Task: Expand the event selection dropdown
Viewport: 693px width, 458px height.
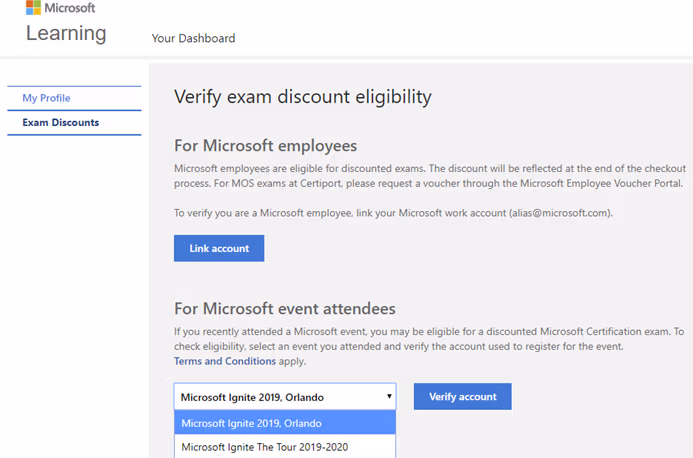Action: coord(285,397)
